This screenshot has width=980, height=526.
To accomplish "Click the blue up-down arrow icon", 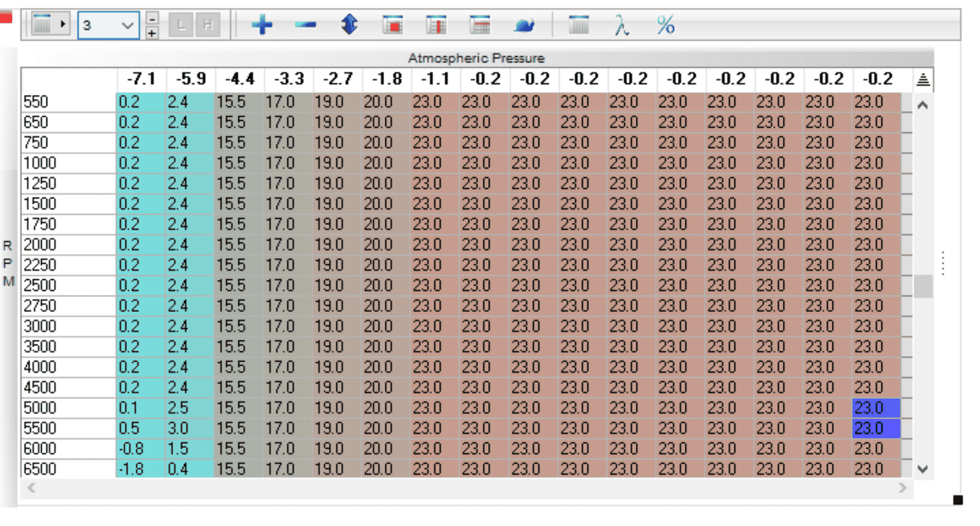I will click(349, 25).
